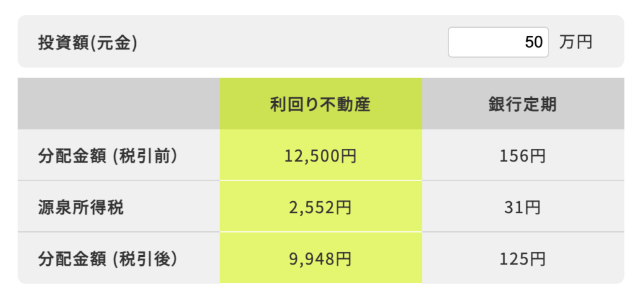Select the 源泉所得税 row label
This screenshot has width=644, height=296.
(x=80, y=207)
